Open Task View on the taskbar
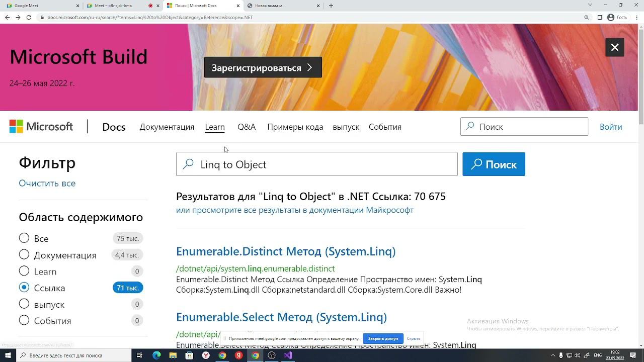 [x=140, y=355]
